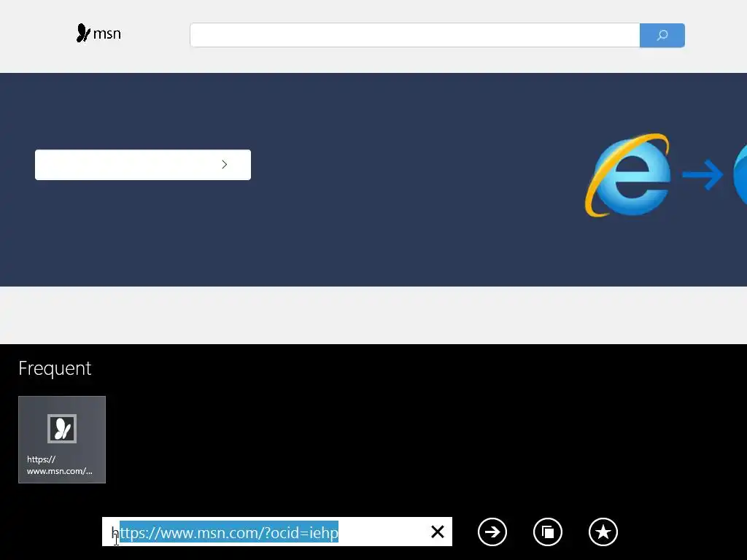The width and height of the screenshot is (747, 560).
Task: Click the Go forward arrow button
Action: [x=492, y=532]
